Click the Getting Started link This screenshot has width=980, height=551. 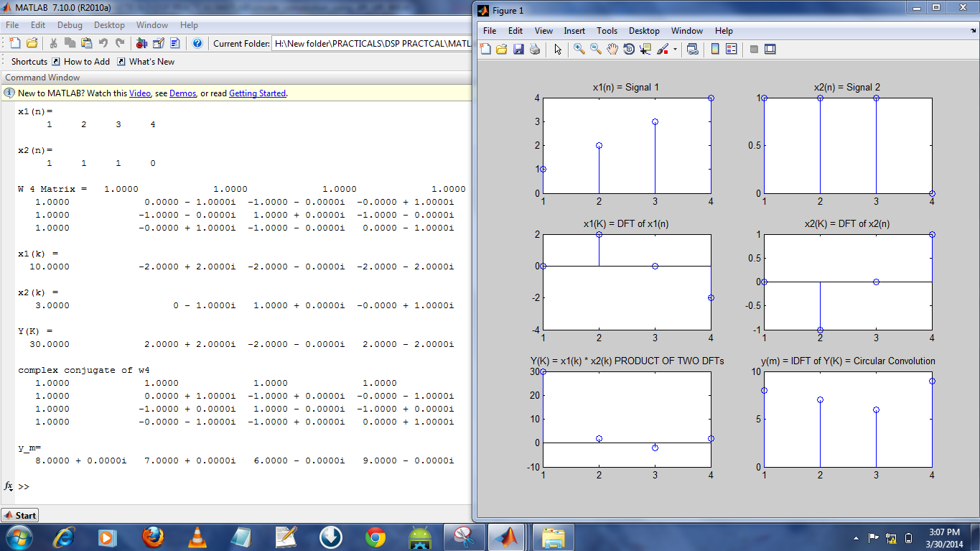[257, 93]
